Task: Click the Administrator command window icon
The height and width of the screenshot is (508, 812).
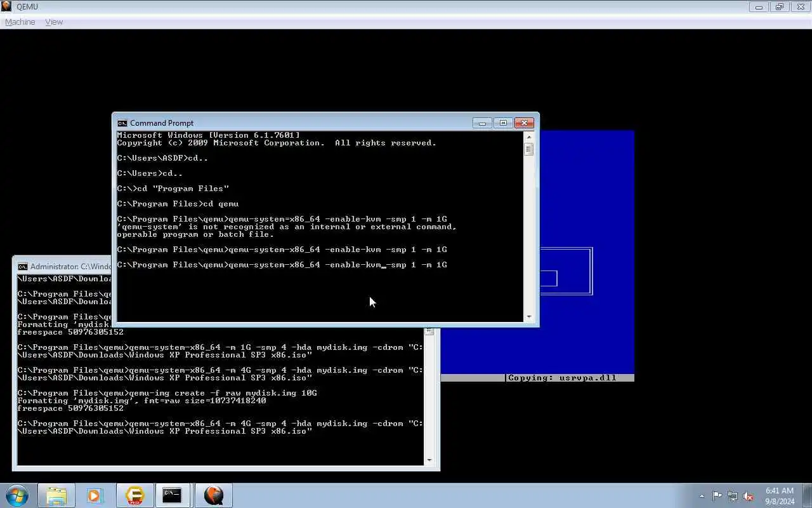Action: coord(23,267)
